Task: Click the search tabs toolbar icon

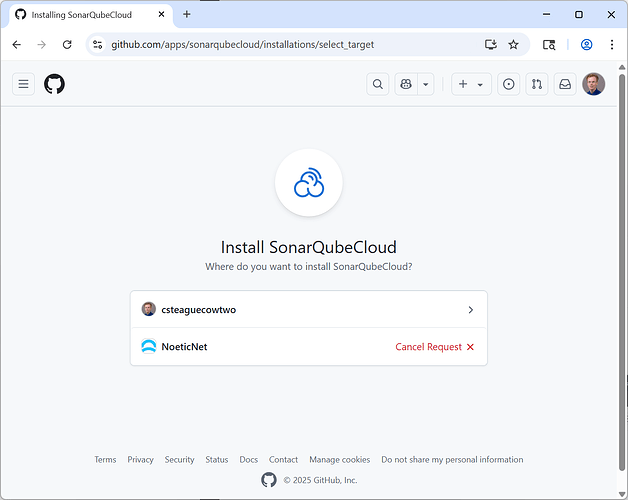Action: tap(549, 44)
